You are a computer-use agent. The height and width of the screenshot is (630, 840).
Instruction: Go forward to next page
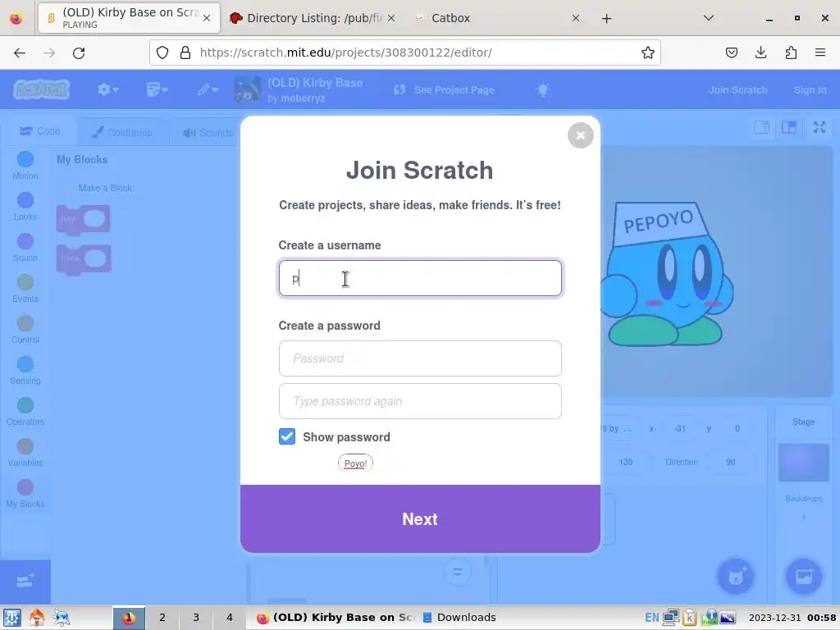coord(49,52)
